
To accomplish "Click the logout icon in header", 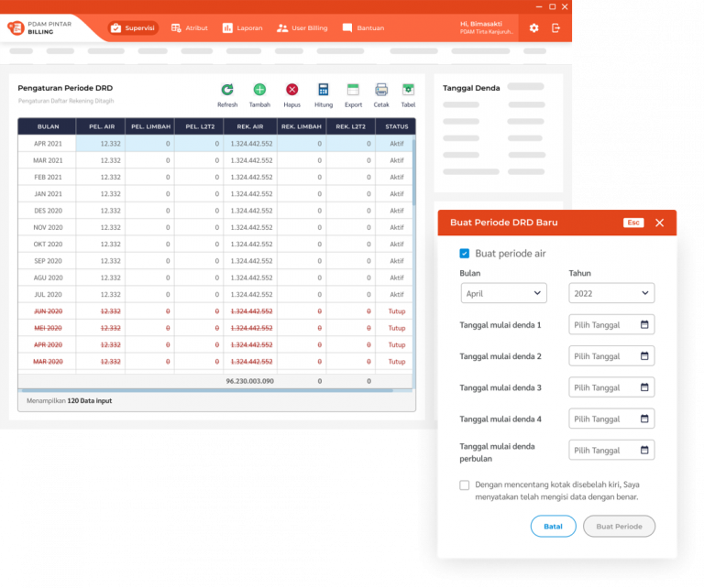I will click(556, 28).
